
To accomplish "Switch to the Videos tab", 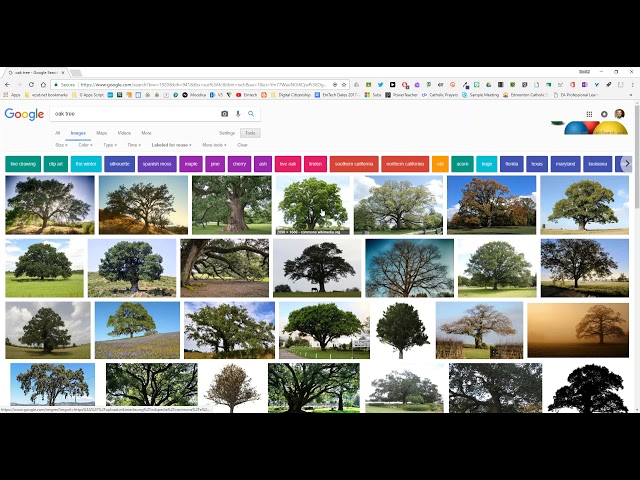I will pyautogui.click(x=124, y=133).
